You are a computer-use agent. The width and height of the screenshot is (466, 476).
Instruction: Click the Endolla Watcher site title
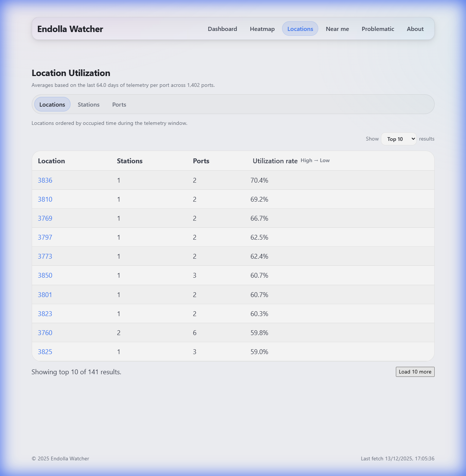click(x=70, y=29)
